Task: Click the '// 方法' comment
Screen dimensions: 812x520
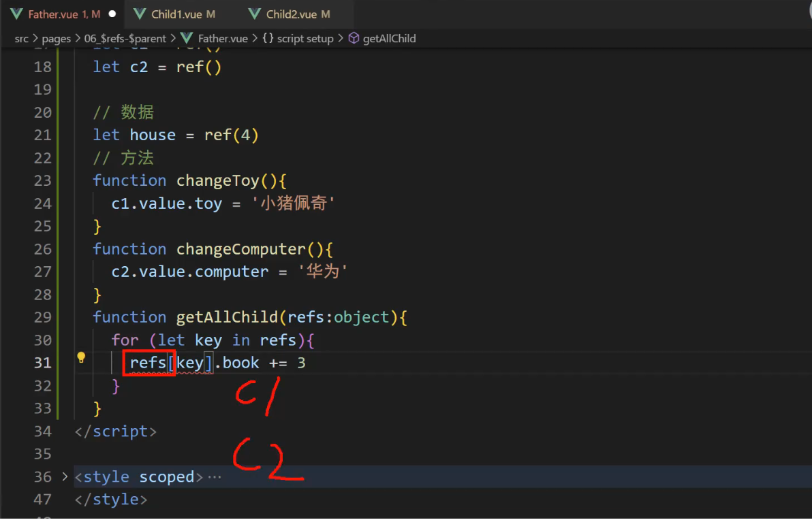Action: coord(123,158)
